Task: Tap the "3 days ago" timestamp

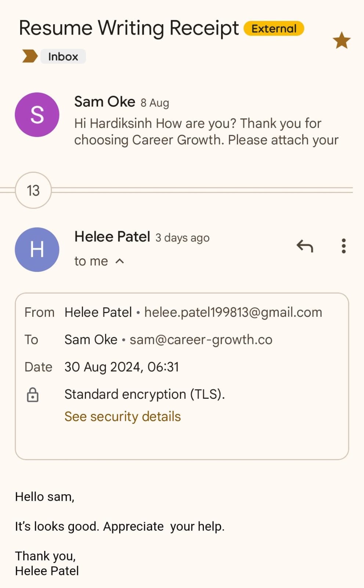Action: click(182, 238)
